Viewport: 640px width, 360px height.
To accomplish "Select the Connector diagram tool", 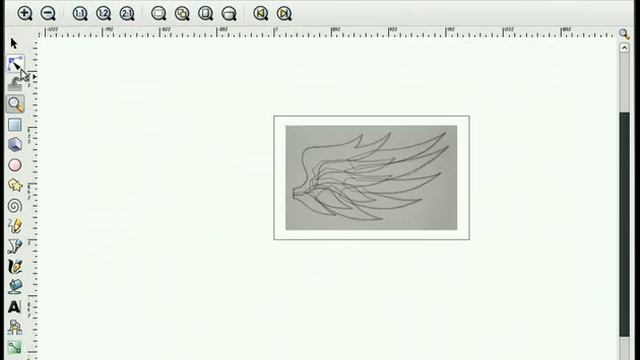I will click(15, 327).
